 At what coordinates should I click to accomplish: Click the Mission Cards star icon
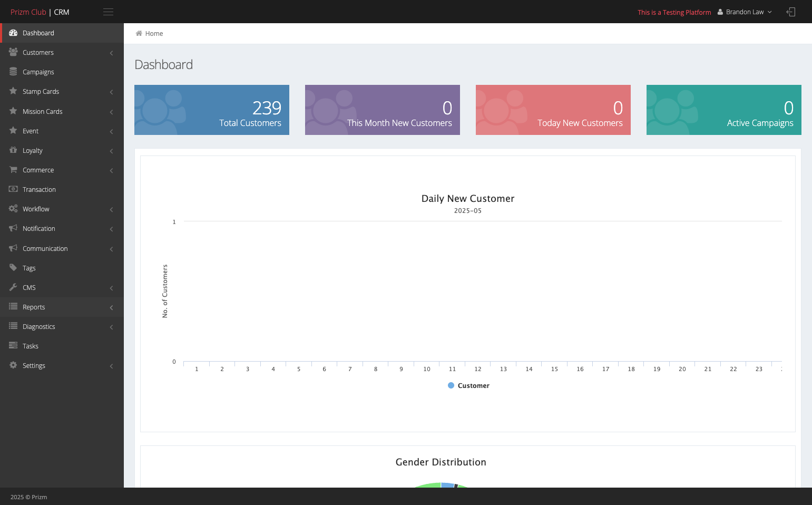13,111
